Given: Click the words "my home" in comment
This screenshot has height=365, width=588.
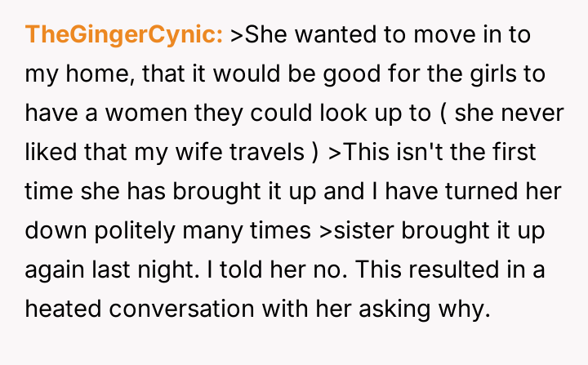Looking at the screenshot, I should click(78, 74).
